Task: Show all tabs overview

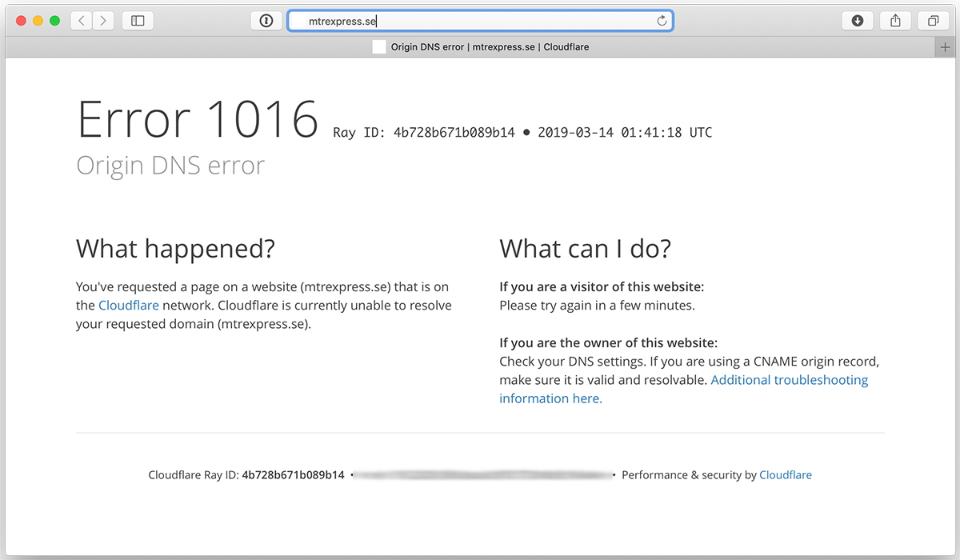Action: [933, 21]
